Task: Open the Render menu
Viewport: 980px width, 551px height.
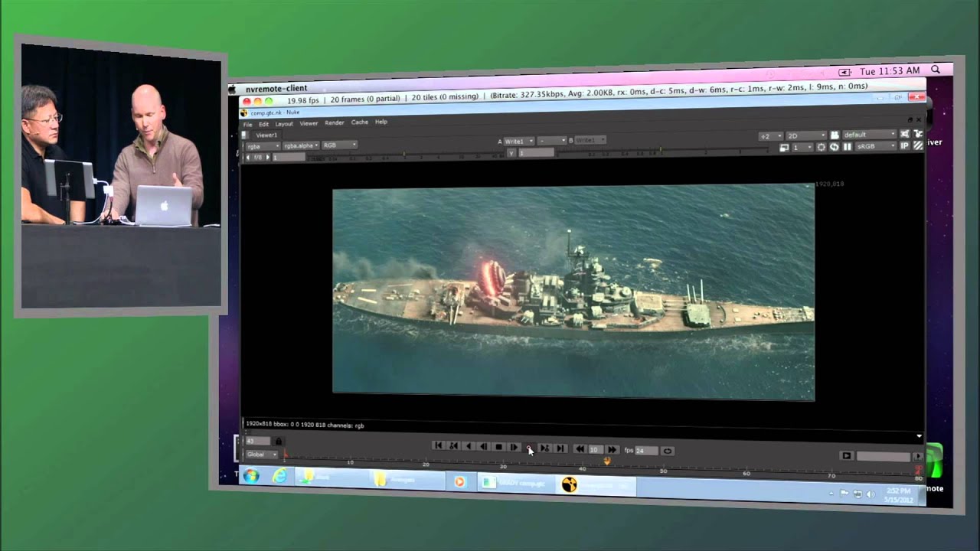Action: click(335, 122)
